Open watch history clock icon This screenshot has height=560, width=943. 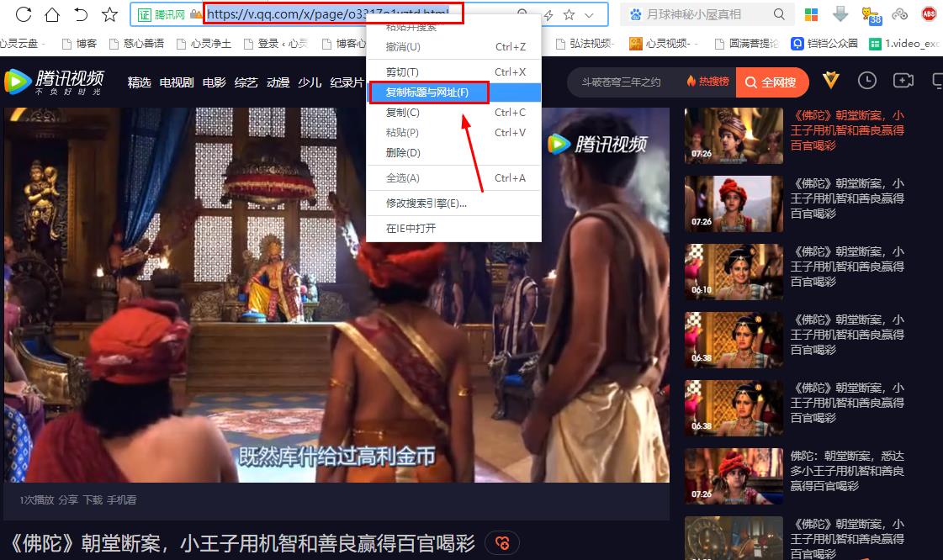(x=866, y=81)
